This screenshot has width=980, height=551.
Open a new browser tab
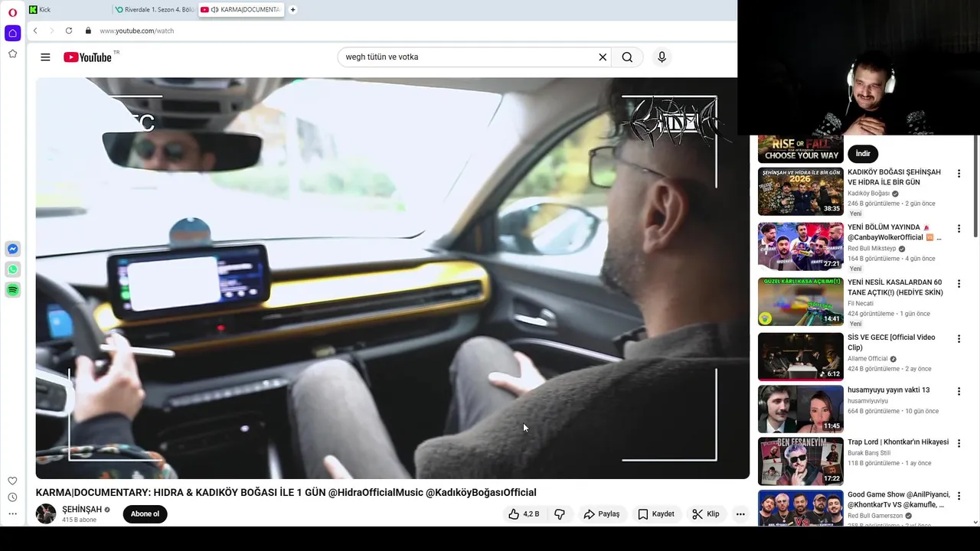pos(292,9)
